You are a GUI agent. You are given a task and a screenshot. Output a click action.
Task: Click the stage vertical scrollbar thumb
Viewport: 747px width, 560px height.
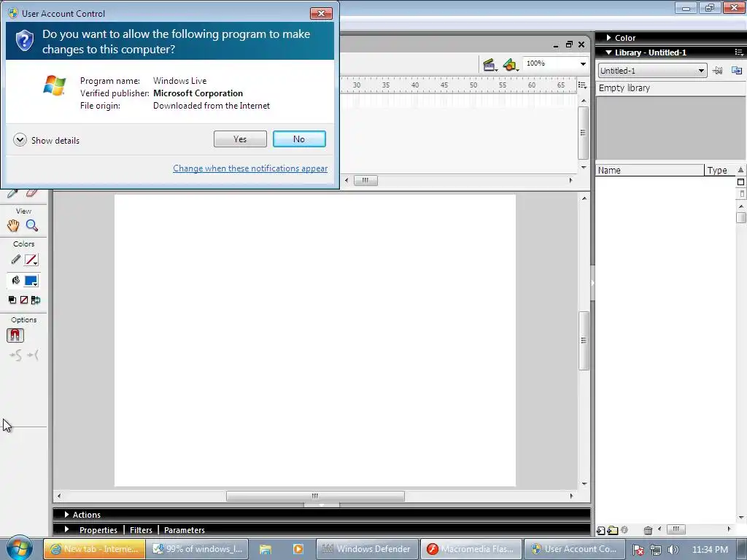pos(584,340)
